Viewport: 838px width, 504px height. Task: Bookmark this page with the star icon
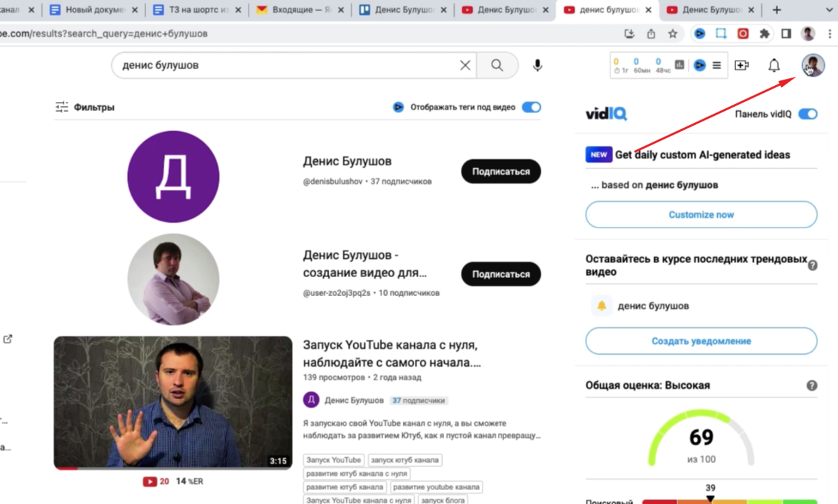pos(672,34)
